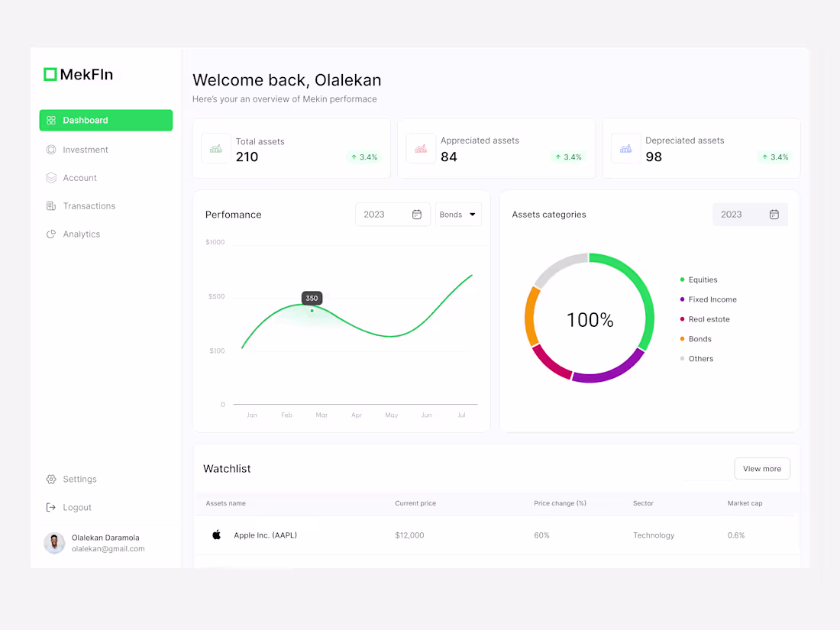Click the calendar icon next to Performance 2023
The height and width of the screenshot is (630, 840).
click(x=417, y=214)
